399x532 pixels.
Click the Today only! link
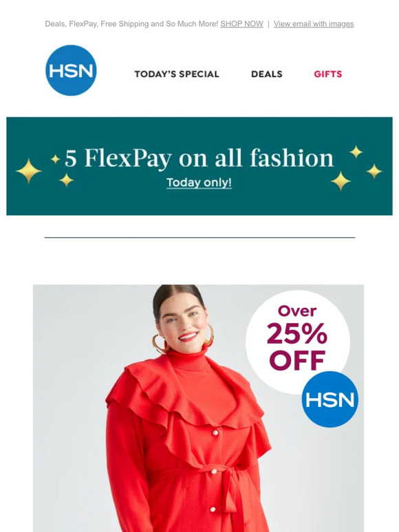click(199, 183)
